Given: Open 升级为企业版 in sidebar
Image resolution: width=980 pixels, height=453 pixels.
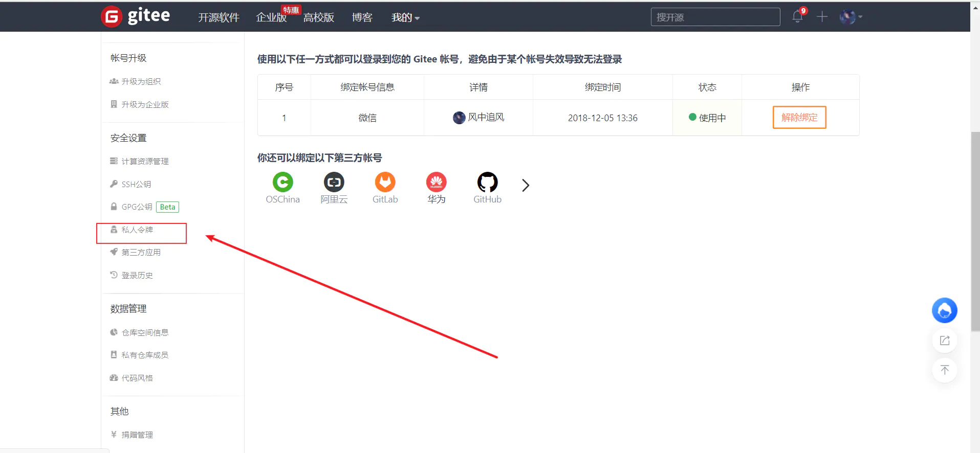Looking at the screenshot, I should tap(140, 104).
